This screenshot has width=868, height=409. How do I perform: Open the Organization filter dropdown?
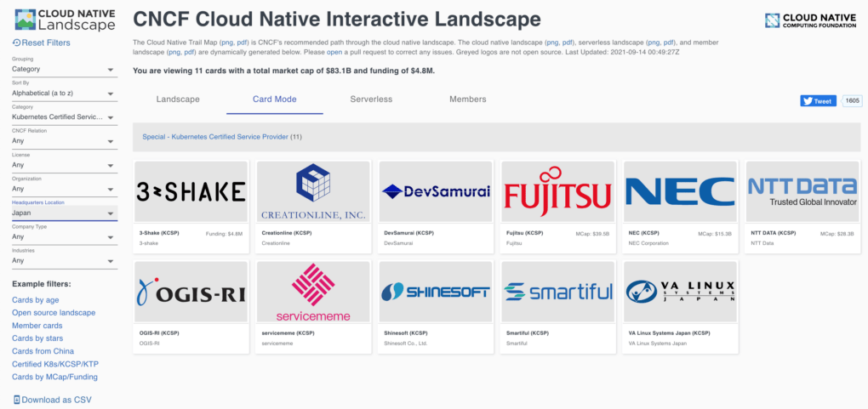pos(65,189)
